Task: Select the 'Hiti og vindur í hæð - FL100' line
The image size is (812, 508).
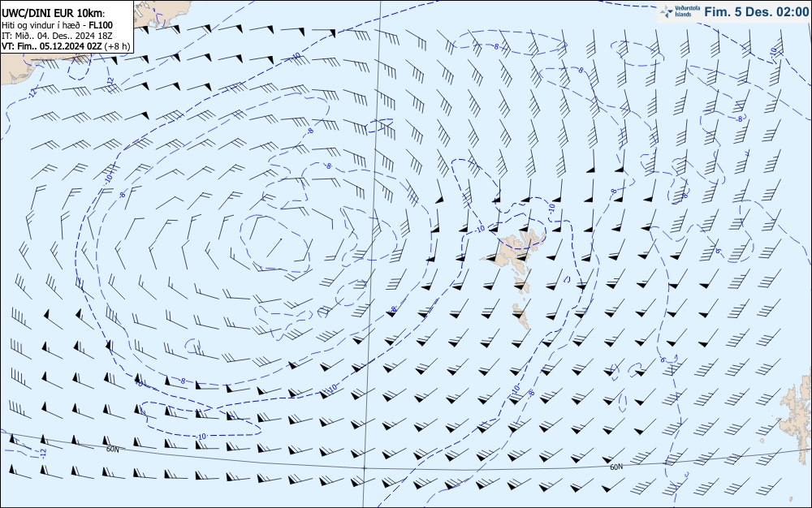Action: tap(57, 25)
